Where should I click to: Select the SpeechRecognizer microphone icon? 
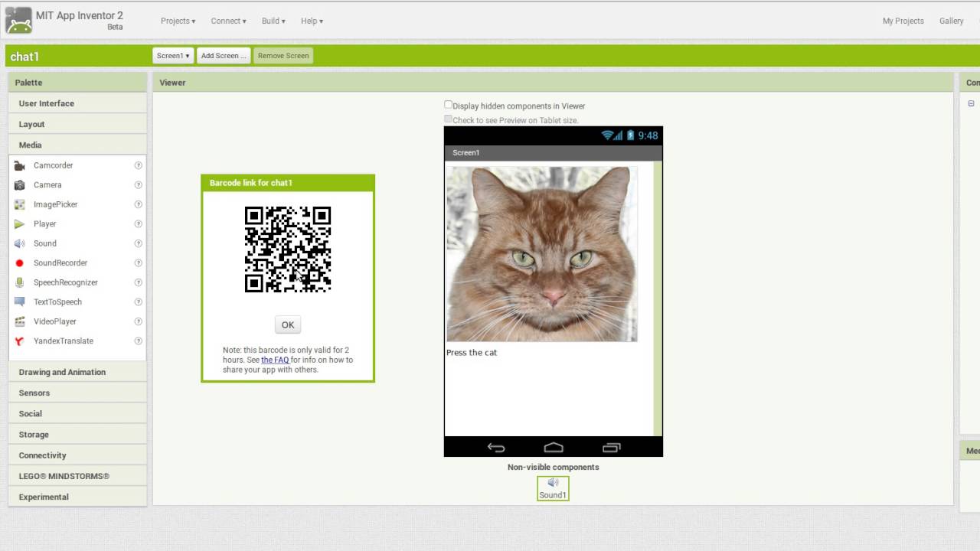[x=19, y=282]
